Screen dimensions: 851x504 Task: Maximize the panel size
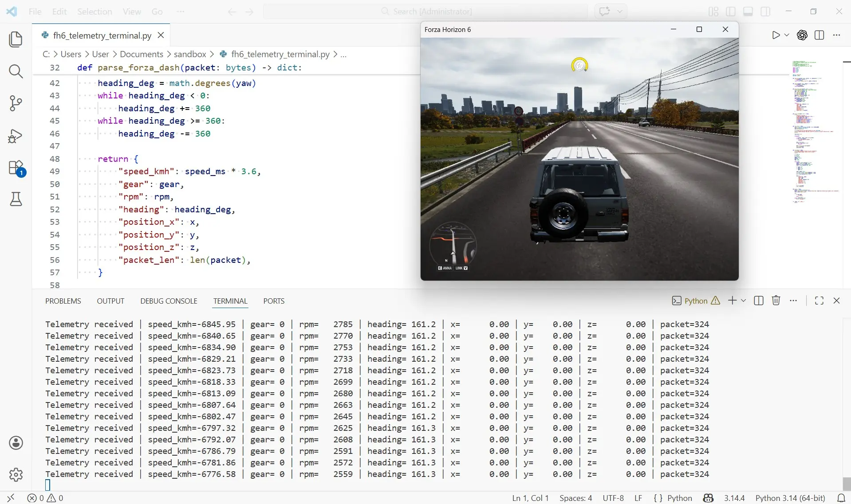point(819,301)
